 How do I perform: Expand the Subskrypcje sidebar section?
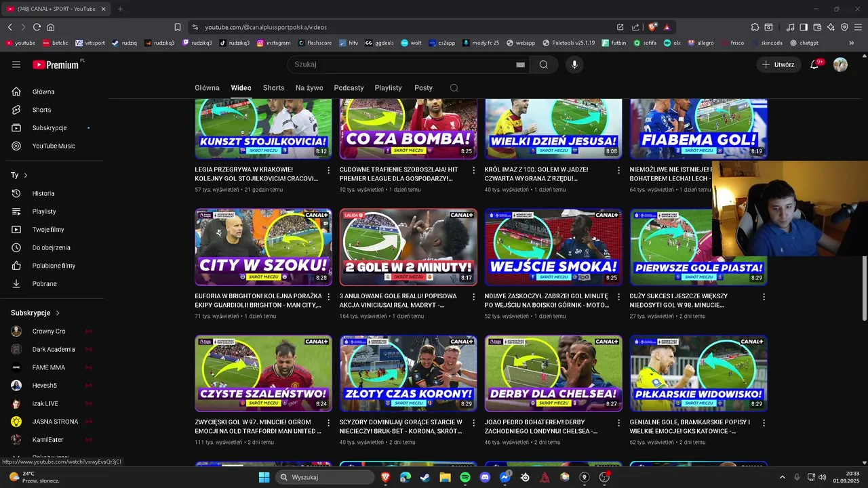click(35, 313)
